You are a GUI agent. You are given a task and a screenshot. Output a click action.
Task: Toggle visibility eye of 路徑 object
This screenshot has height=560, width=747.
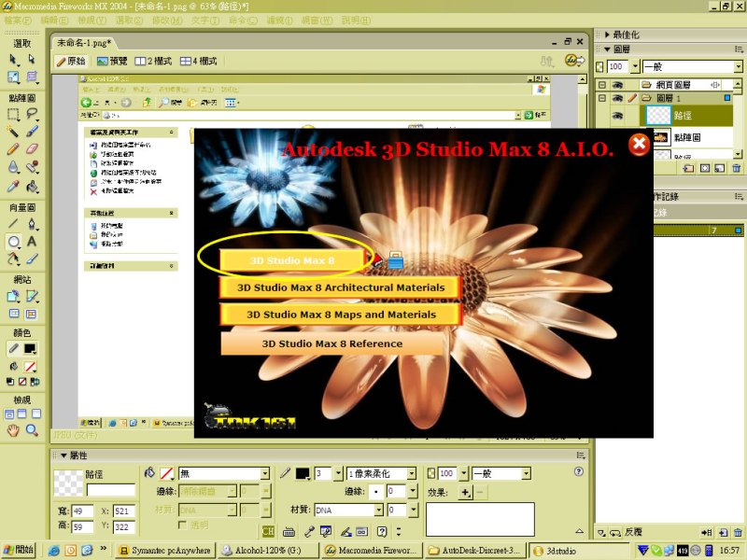[617, 115]
